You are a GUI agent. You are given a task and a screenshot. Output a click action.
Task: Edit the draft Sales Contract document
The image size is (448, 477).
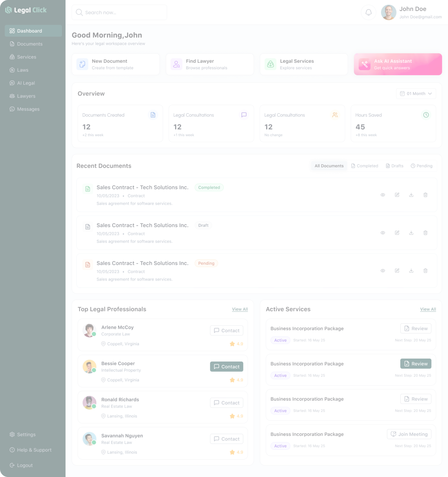pyautogui.click(x=397, y=232)
